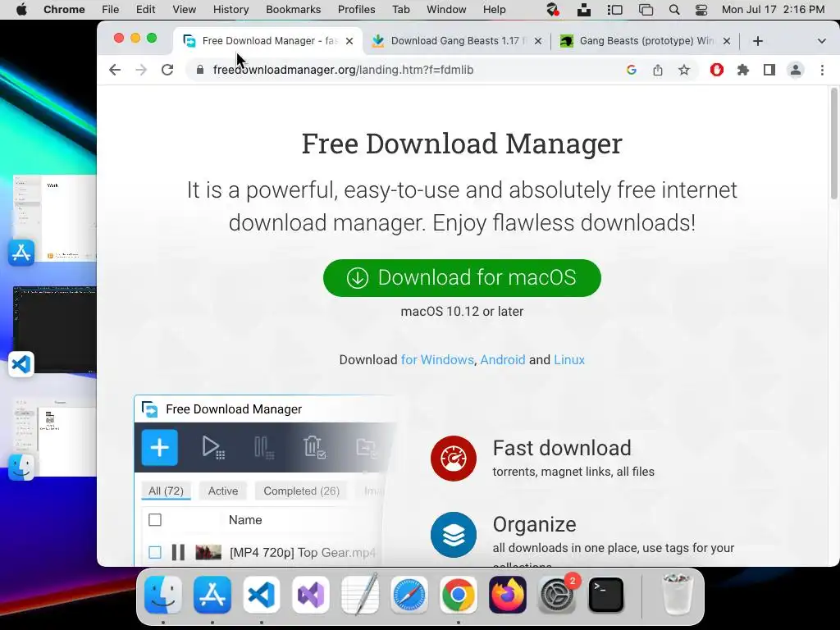
Task: Open the Profiles menu
Action: coord(356,10)
